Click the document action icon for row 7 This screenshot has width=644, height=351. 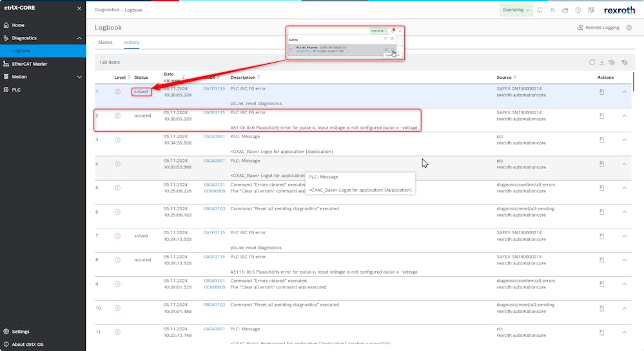(601, 236)
